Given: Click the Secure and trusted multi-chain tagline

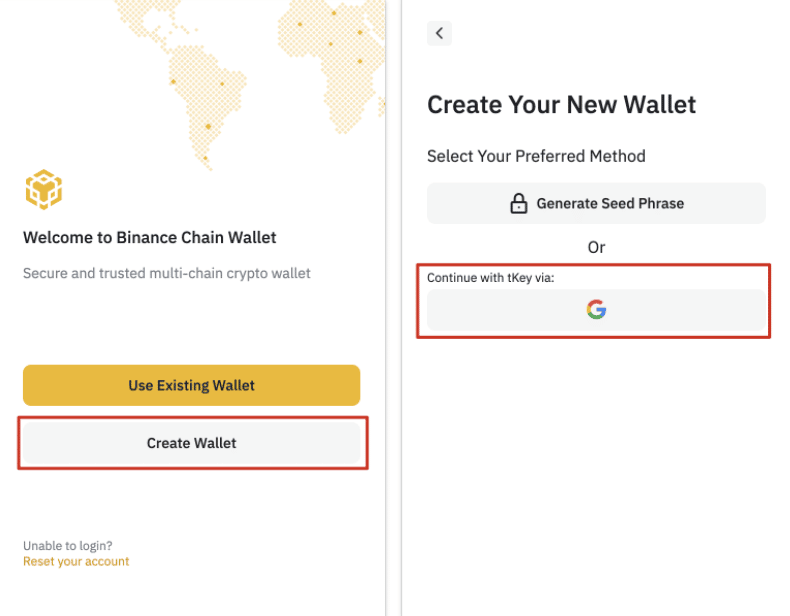Looking at the screenshot, I should [167, 273].
